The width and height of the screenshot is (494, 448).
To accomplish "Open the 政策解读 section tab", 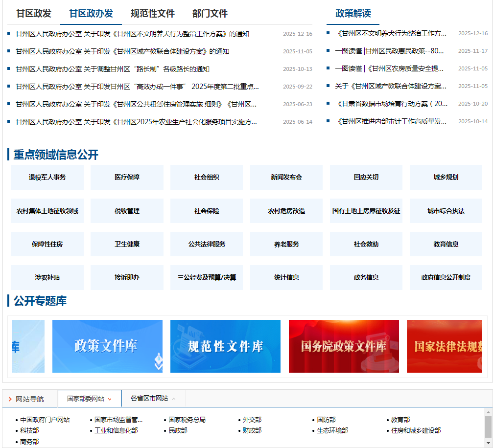I will click(353, 13).
